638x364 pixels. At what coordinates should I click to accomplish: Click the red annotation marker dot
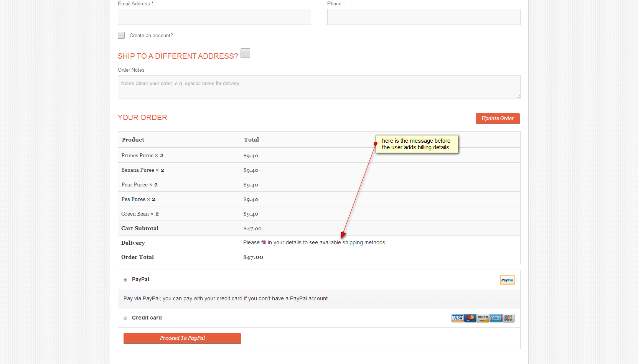376,144
